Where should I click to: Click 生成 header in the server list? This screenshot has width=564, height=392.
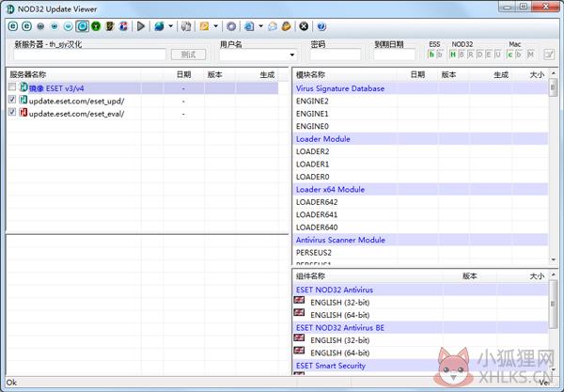(x=258, y=74)
